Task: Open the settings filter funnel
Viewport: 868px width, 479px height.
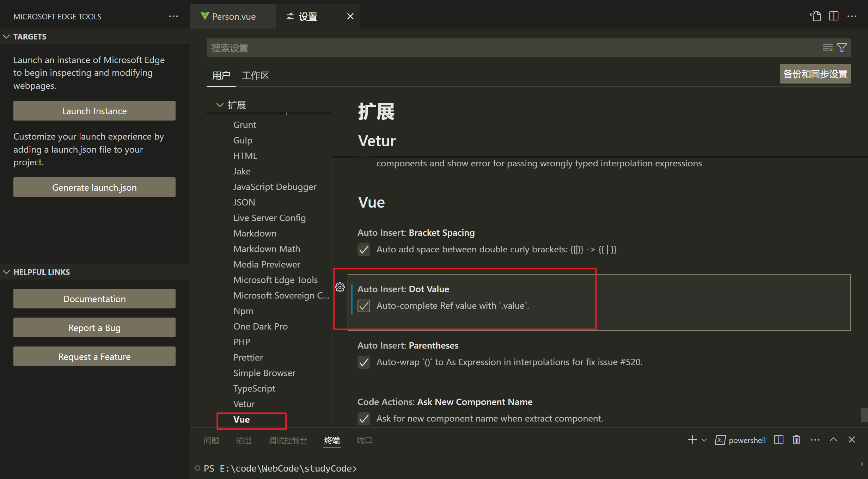Action: [842, 48]
